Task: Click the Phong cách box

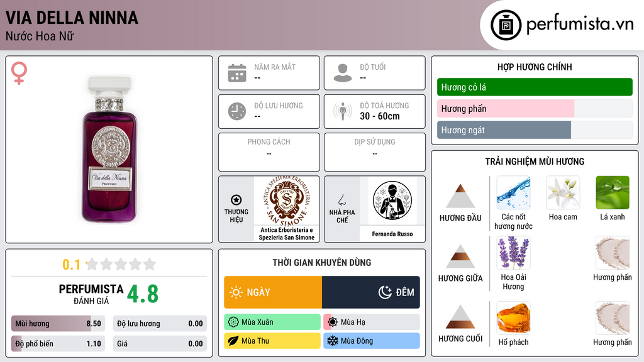Action: (269, 152)
